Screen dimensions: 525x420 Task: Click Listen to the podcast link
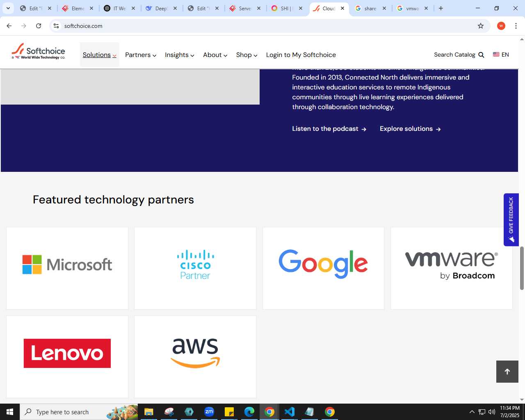[329, 129]
